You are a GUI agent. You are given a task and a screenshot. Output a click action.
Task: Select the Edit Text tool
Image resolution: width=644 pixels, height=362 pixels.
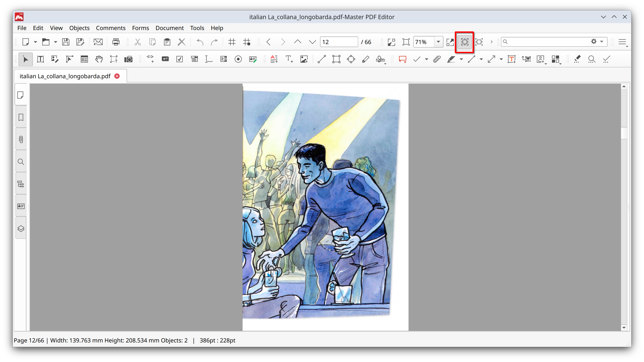(x=40, y=59)
